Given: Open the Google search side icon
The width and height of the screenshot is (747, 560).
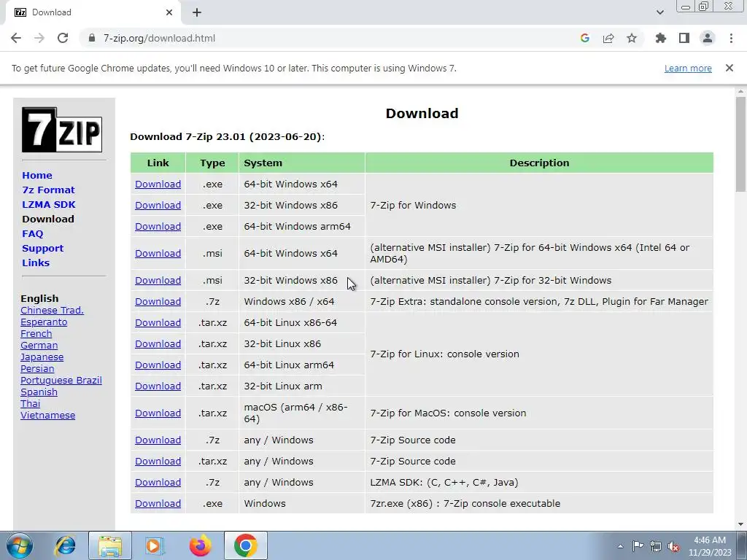Looking at the screenshot, I should point(585,38).
